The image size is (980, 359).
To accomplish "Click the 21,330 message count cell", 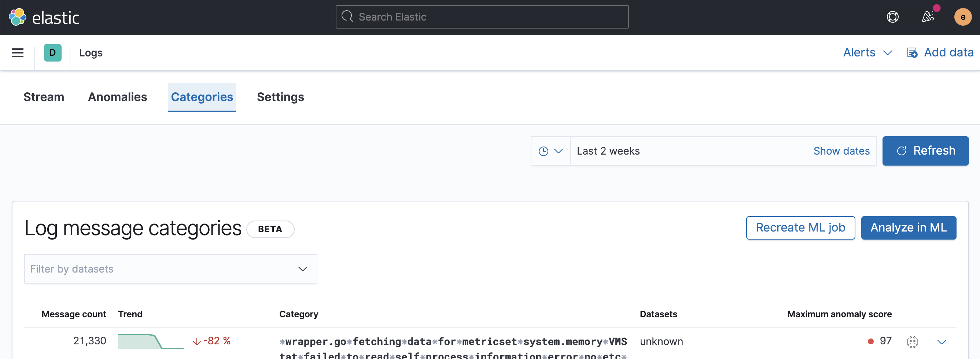I will click(x=90, y=341).
